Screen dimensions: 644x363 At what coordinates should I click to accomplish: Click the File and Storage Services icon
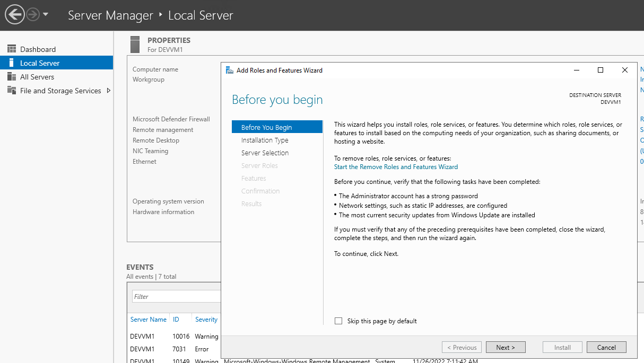[12, 90]
